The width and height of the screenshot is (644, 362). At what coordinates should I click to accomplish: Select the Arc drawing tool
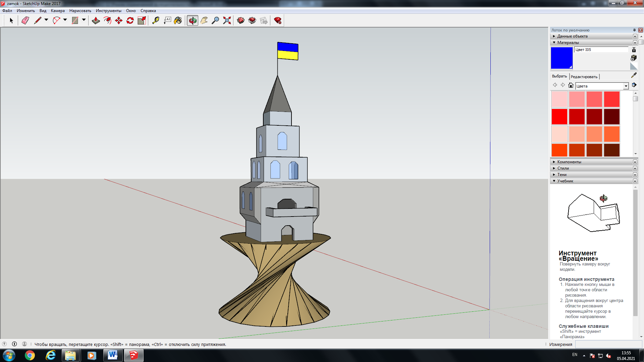tap(56, 21)
